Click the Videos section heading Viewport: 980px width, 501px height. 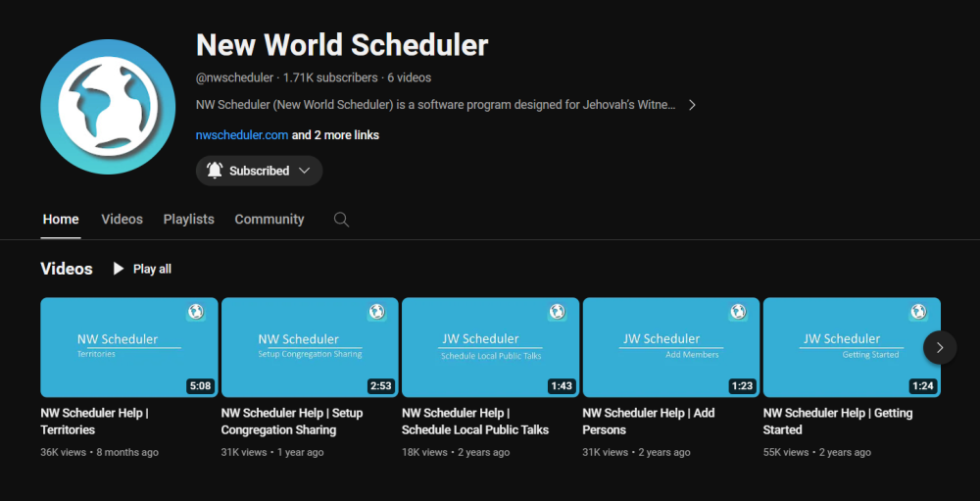click(x=67, y=269)
